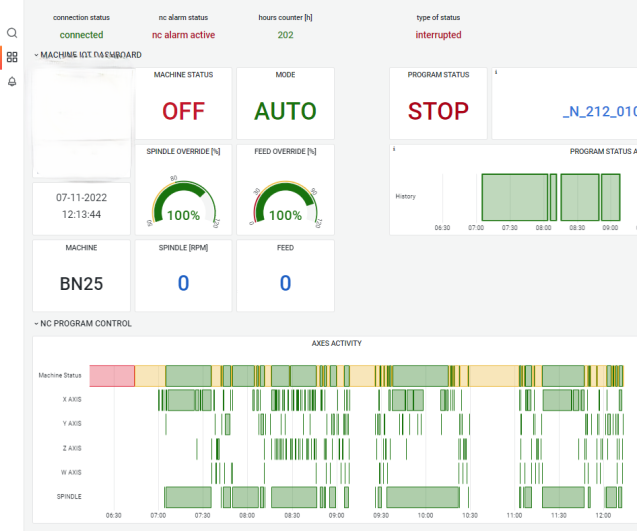Viewport: 637px width, 531px height.
Task: Collapse the MACHINE IOT DASHBOARD row
Action: 37,55
